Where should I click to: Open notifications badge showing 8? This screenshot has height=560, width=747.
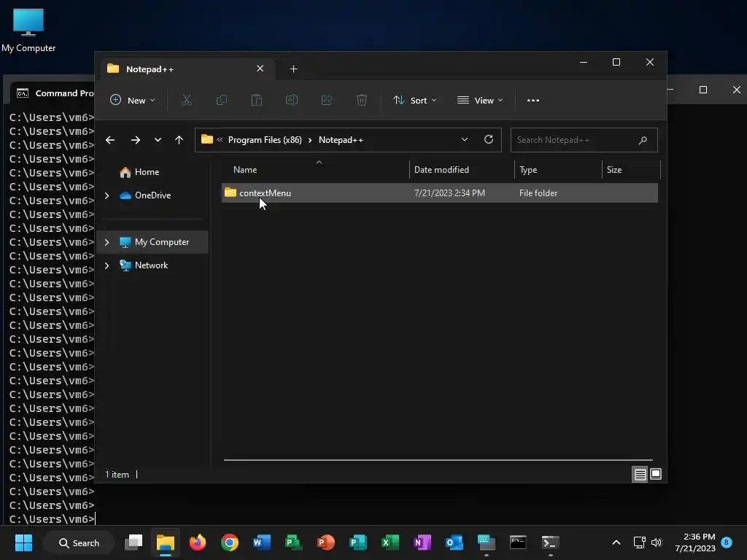tap(727, 542)
